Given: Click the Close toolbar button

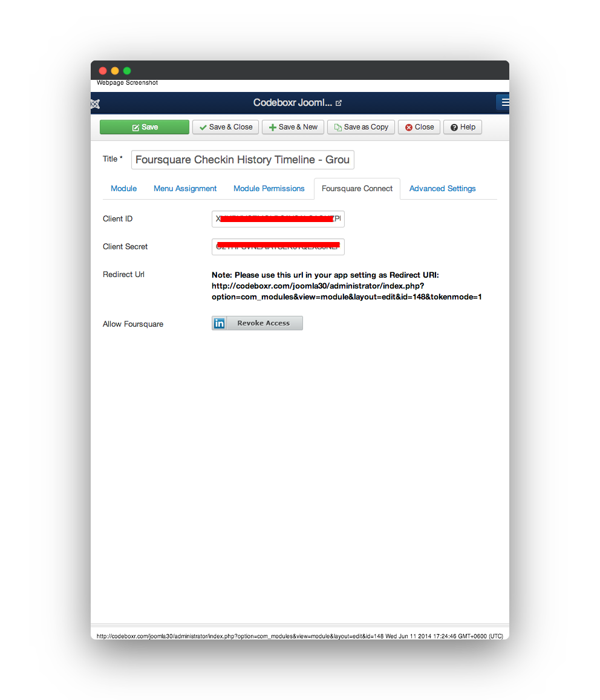Looking at the screenshot, I should (x=419, y=127).
